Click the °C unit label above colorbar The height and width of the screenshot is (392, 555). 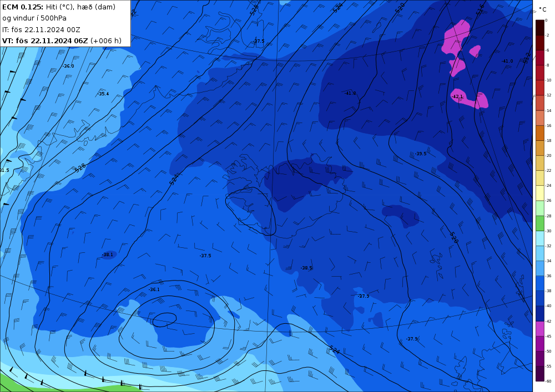coord(543,9)
